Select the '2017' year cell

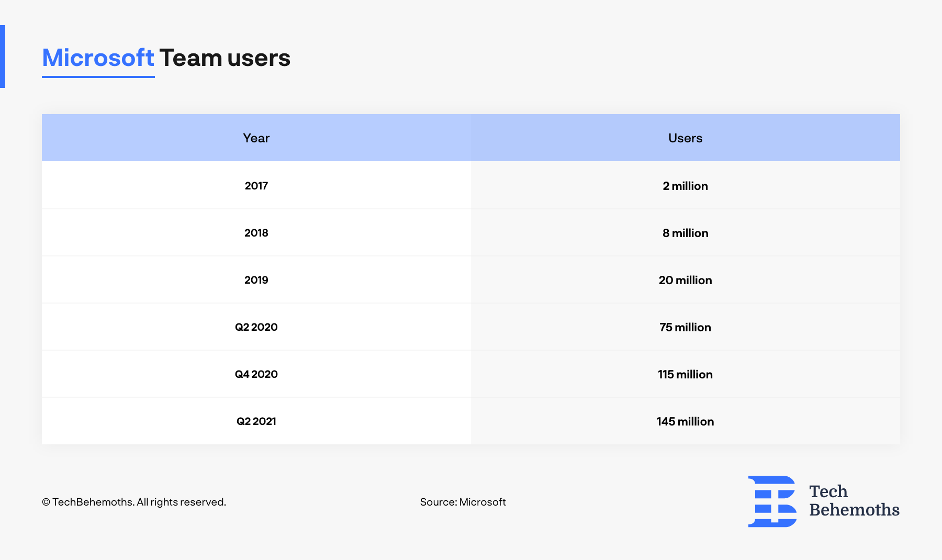[x=256, y=185]
